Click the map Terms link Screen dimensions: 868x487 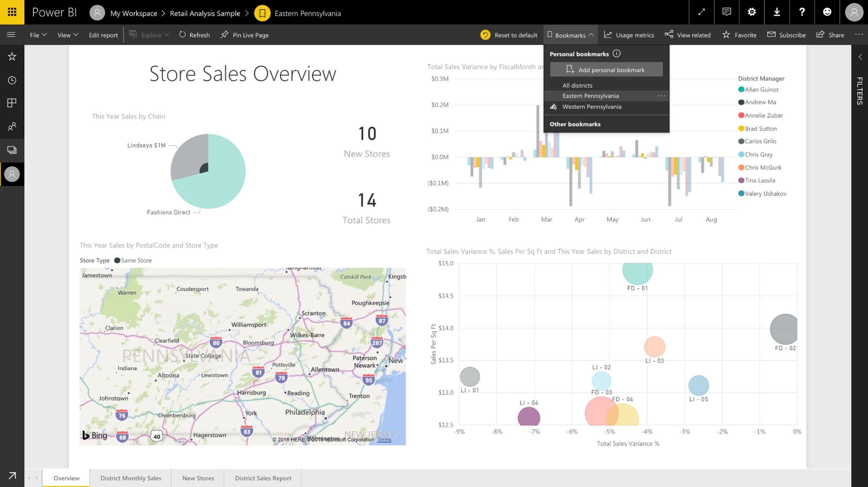pos(384,440)
